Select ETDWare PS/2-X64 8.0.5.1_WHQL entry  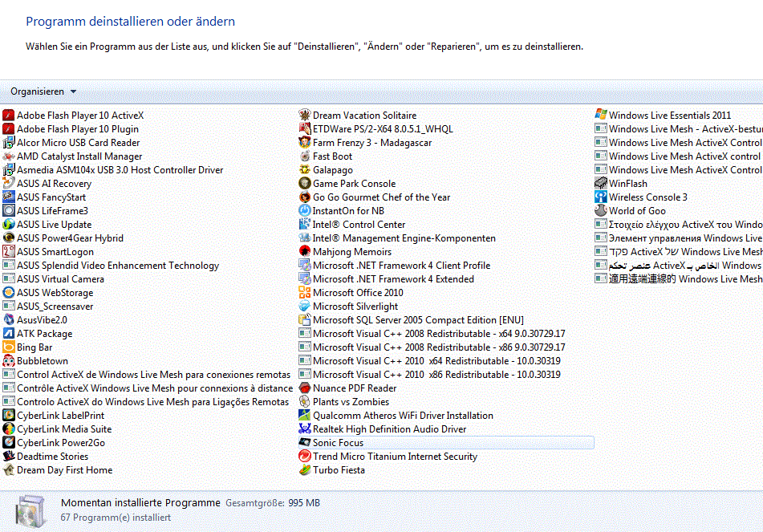375,129
